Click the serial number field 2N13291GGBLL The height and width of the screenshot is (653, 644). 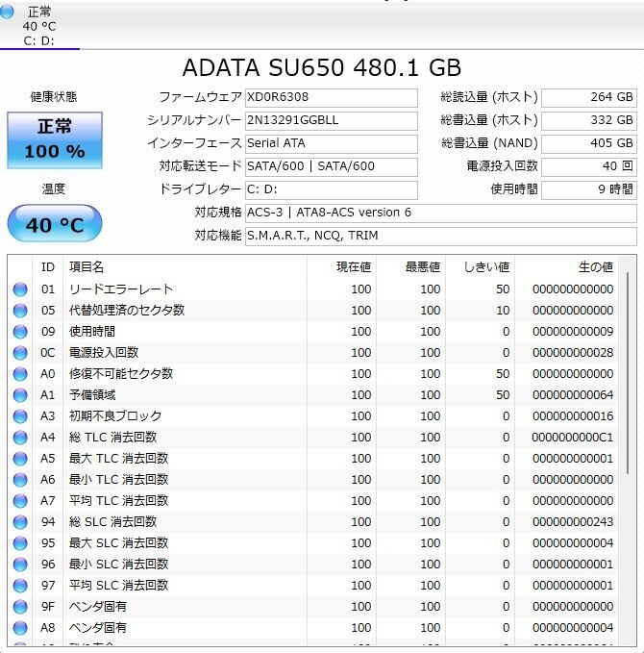click(331, 120)
